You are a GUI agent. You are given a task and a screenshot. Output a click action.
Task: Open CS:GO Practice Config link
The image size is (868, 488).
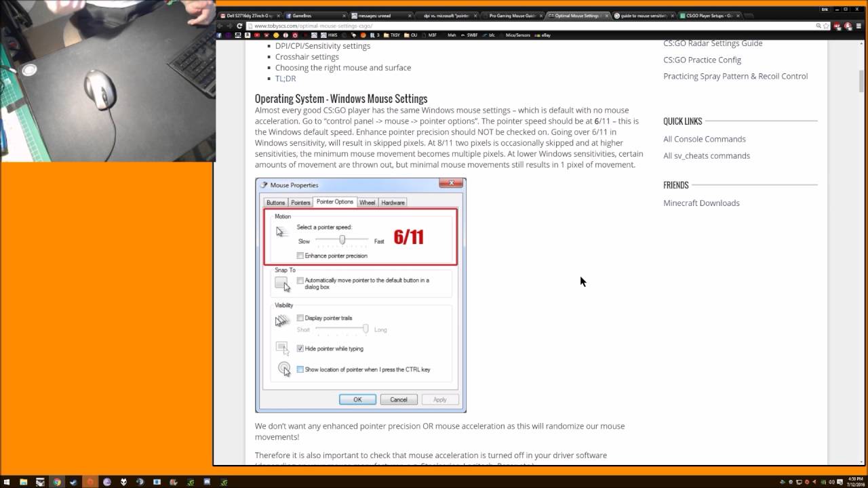point(702,60)
